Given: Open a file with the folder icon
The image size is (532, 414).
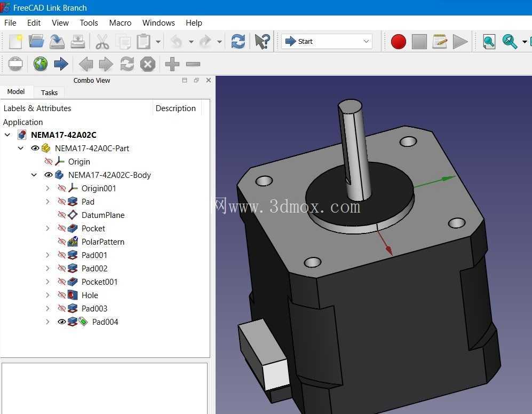Looking at the screenshot, I should point(36,42).
